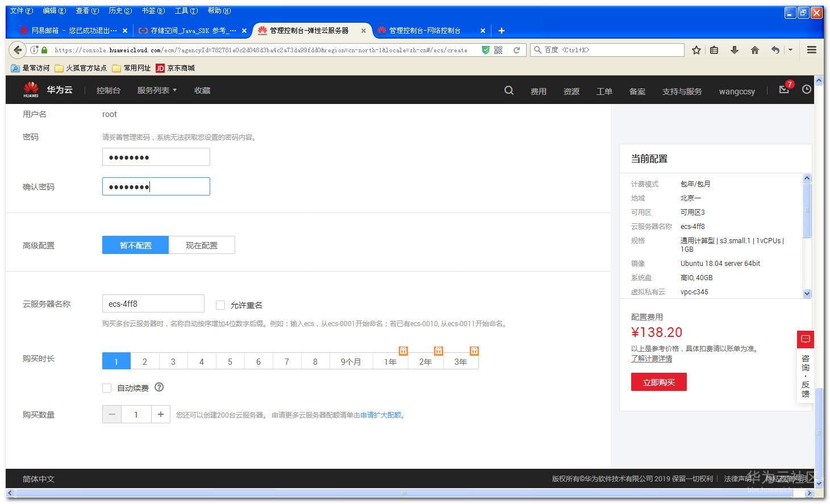Screen dimensions: 830x504
Task: Open a new browser tab with plus
Action: click(501, 31)
